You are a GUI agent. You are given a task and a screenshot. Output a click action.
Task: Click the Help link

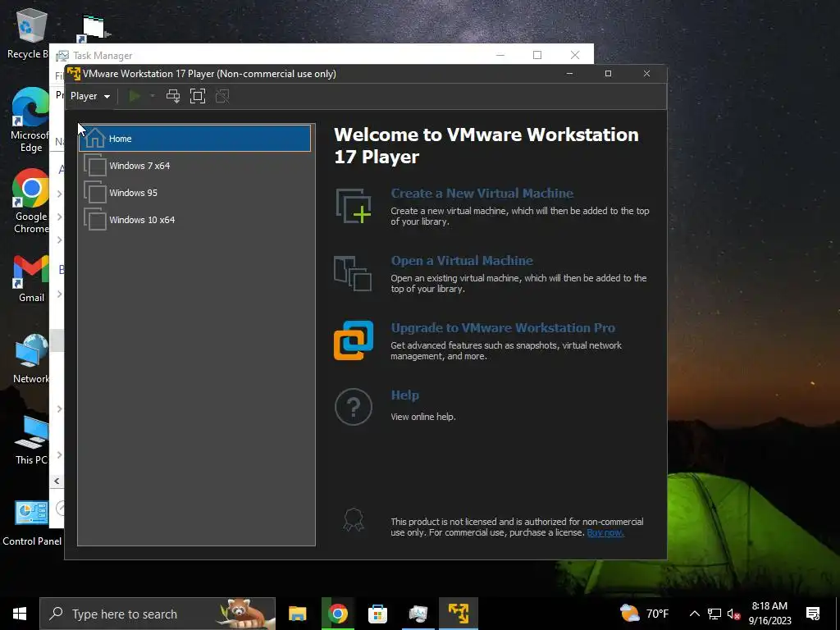point(405,395)
